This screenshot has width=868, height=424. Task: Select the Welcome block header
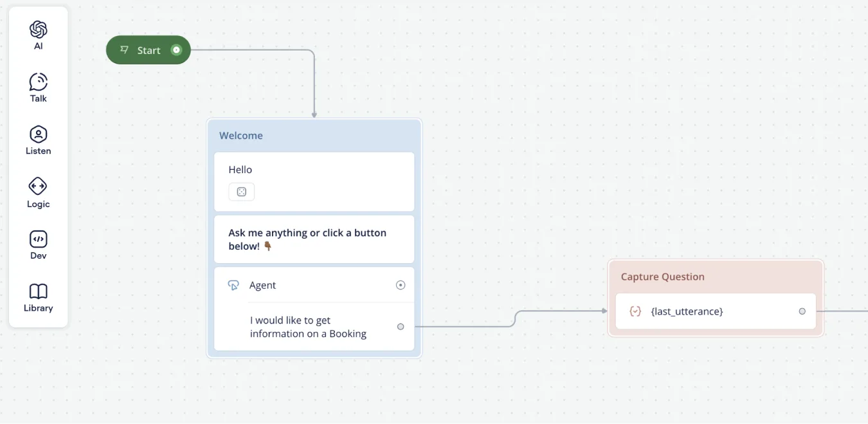[x=314, y=136]
